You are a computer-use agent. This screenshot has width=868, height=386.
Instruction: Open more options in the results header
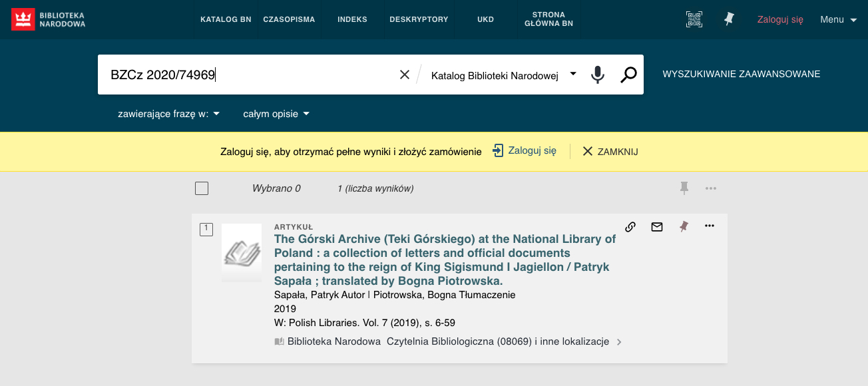(711, 188)
